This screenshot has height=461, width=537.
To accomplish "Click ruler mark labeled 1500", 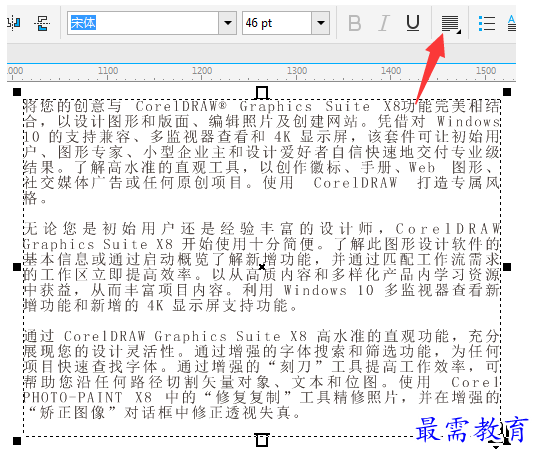I will (486, 71).
